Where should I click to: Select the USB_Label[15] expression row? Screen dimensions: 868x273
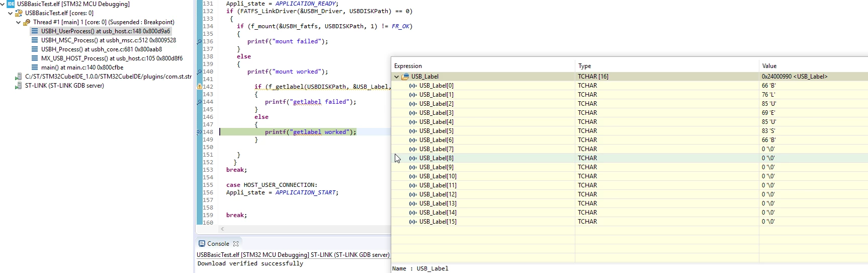pyautogui.click(x=630, y=222)
